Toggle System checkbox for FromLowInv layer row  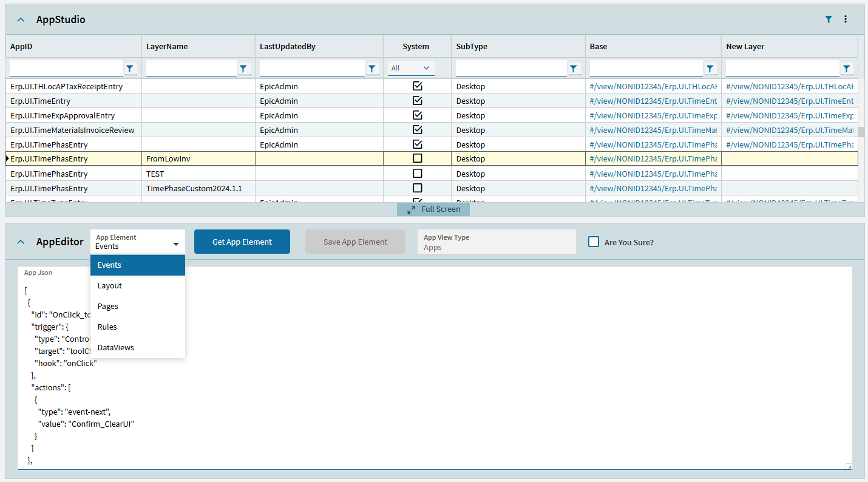coord(417,158)
